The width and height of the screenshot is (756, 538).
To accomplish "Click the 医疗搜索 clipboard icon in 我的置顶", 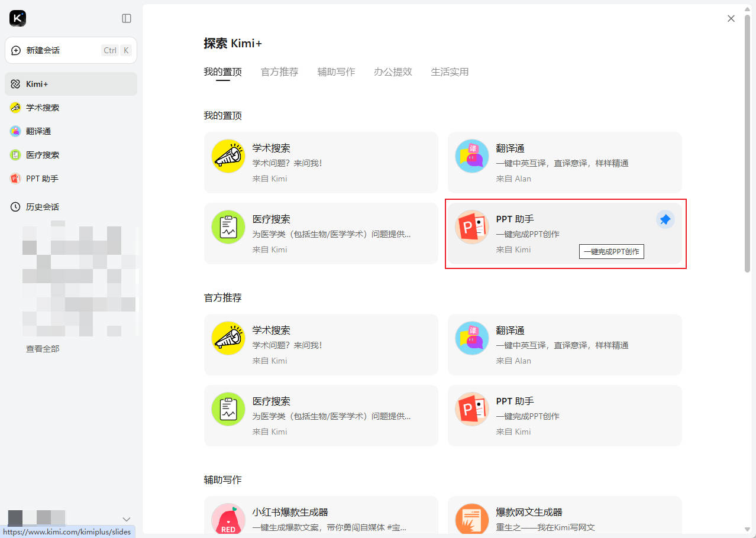I will click(228, 227).
